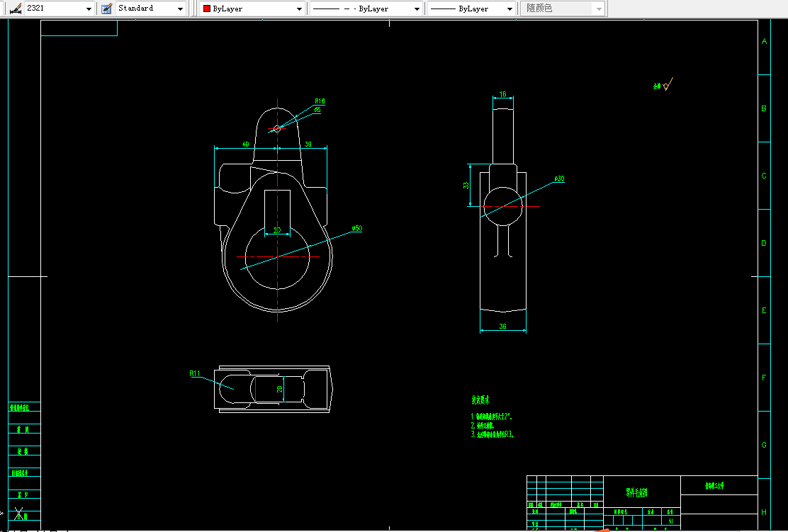This screenshot has width=788, height=532.
Task: Click zone letter B on the border
Action: (764, 108)
